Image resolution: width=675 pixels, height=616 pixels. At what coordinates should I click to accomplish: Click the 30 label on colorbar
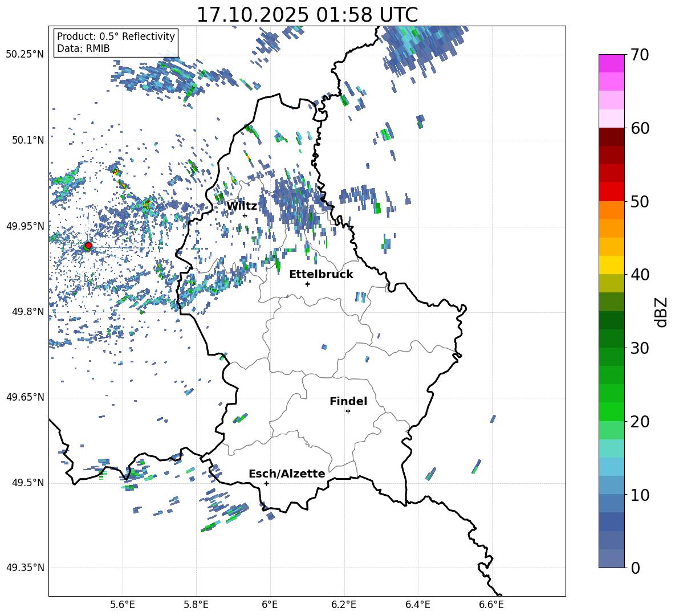[x=640, y=348]
